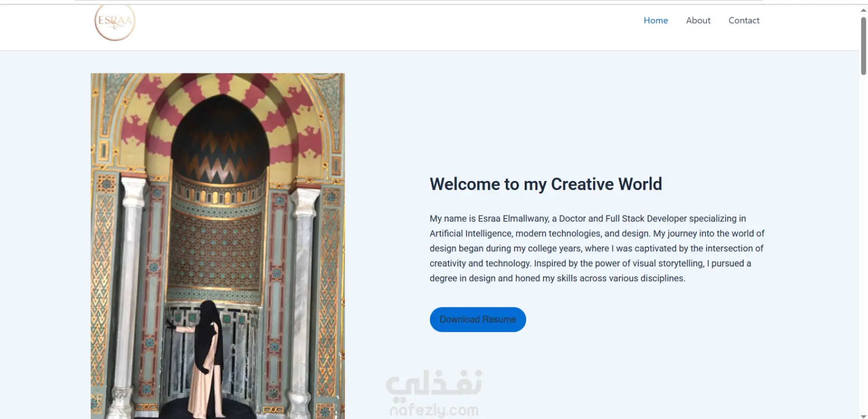Image resolution: width=868 pixels, height=419 pixels.
Task: Click the empty scrollbar track below thumb
Action: (863, 244)
